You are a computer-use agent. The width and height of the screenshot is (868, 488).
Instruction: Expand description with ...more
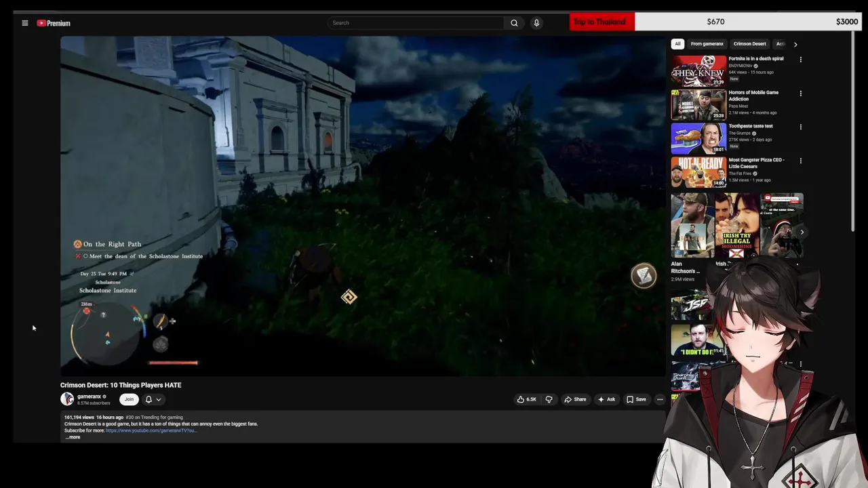(x=73, y=437)
